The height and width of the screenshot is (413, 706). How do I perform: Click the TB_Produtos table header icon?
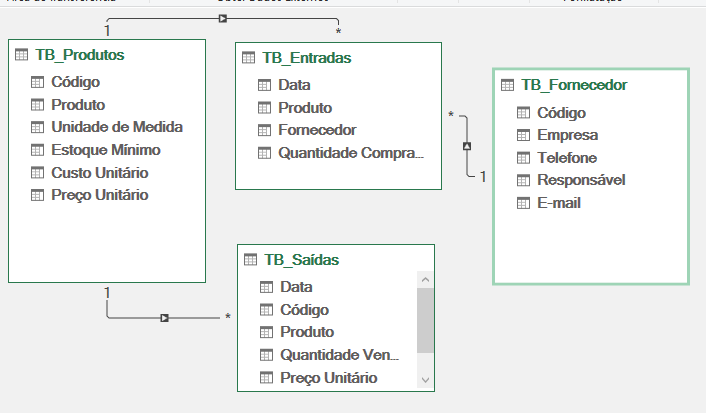pos(21,55)
